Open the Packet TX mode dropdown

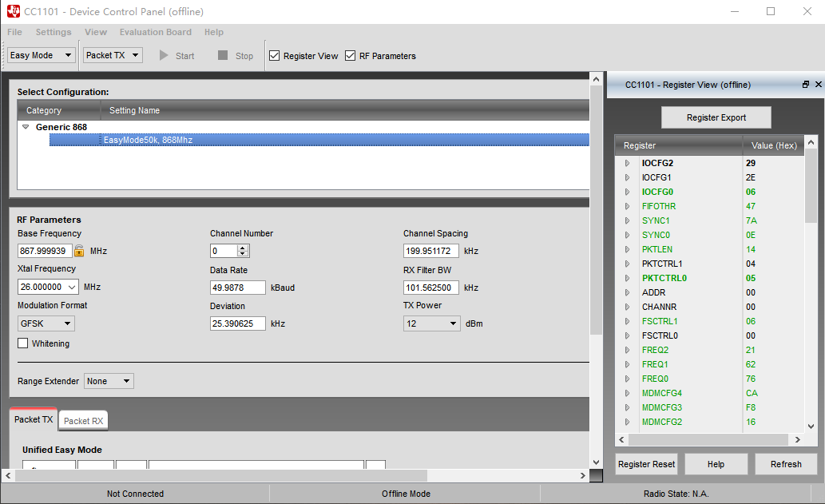pyautogui.click(x=113, y=55)
